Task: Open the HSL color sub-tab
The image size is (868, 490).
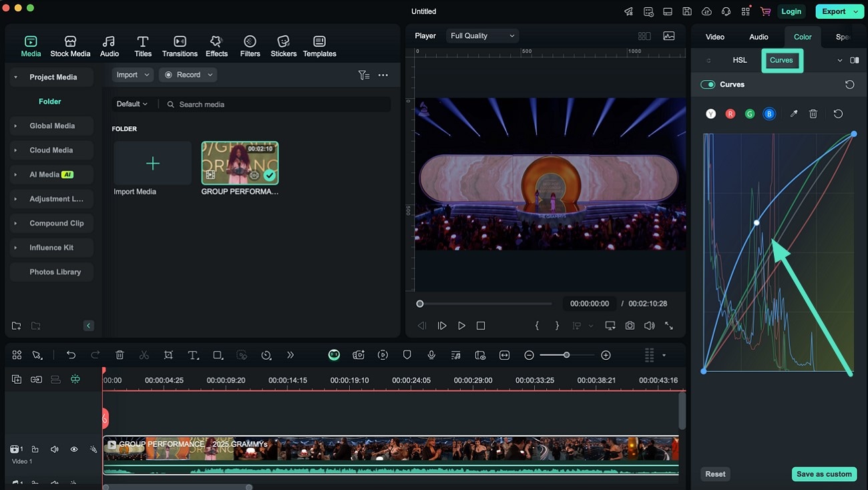Action: (x=740, y=60)
